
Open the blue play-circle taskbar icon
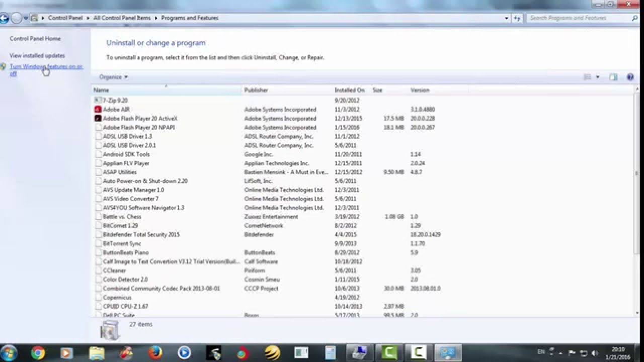(x=185, y=353)
